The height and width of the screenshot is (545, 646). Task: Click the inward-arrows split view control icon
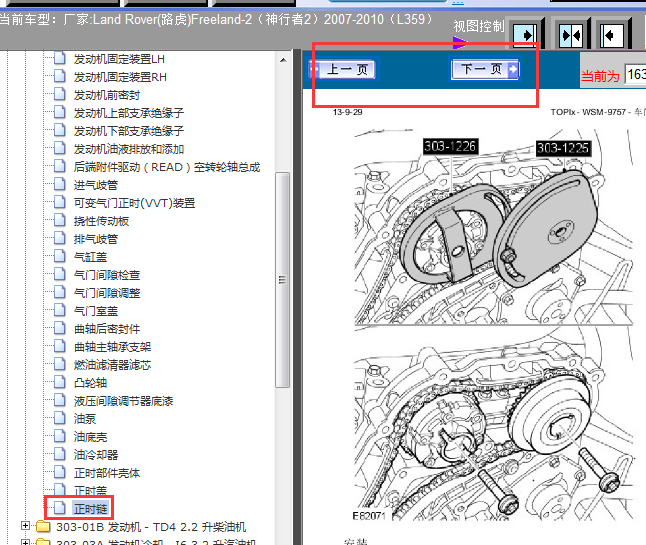pyautogui.click(x=571, y=35)
